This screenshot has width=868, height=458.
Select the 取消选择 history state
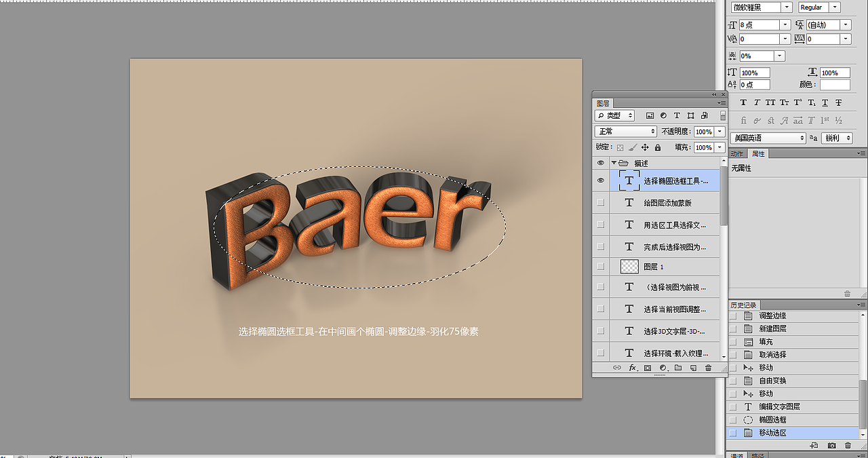point(792,355)
